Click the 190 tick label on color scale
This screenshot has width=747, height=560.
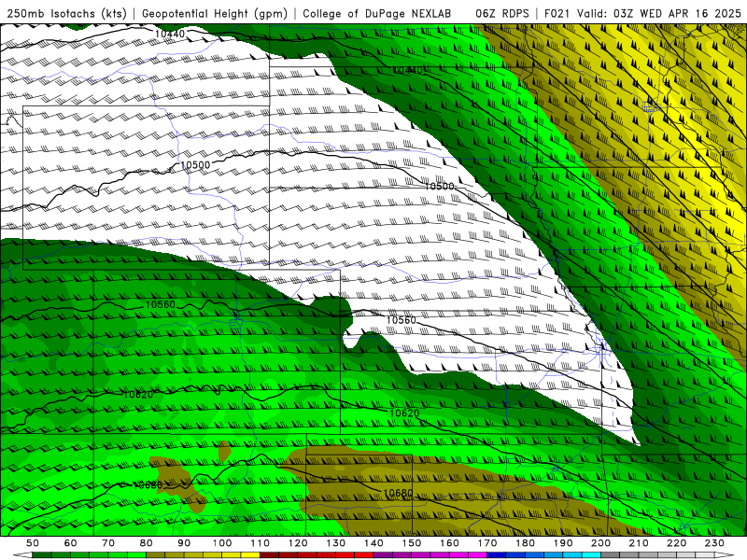pyautogui.click(x=563, y=543)
